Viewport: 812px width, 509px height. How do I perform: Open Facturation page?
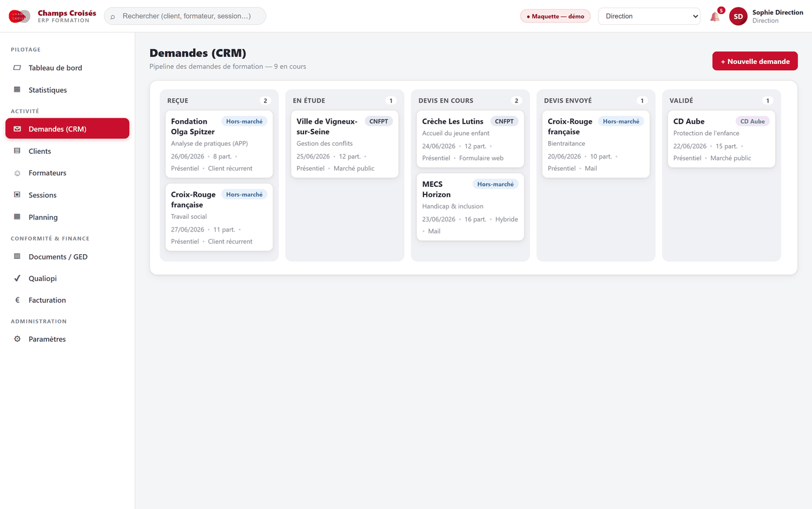pyautogui.click(x=67, y=300)
